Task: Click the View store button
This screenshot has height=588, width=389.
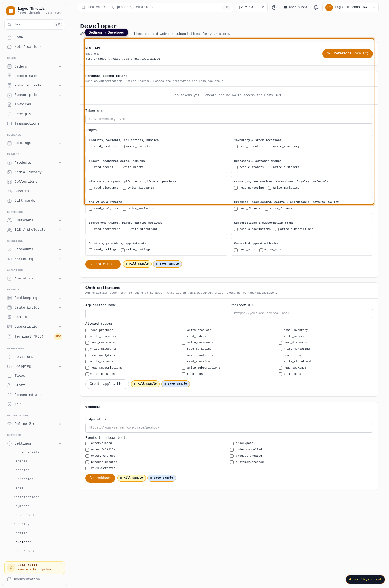Action: (x=251, y=8)
